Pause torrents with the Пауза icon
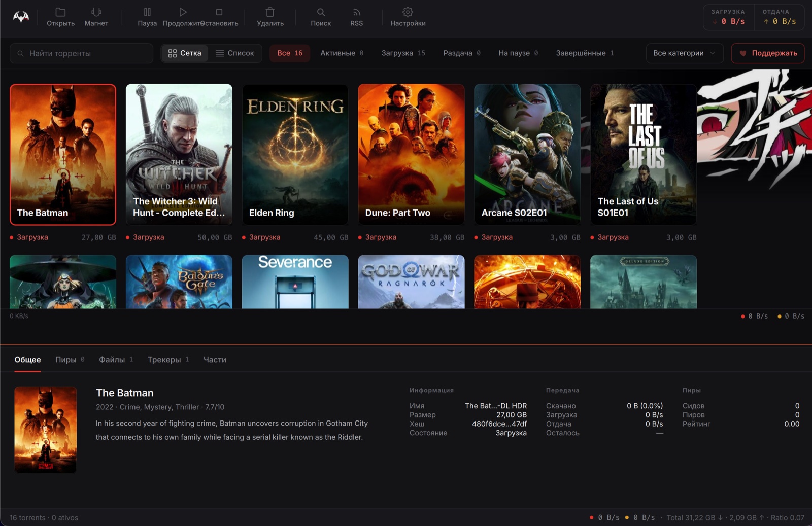 pos(147,12)
